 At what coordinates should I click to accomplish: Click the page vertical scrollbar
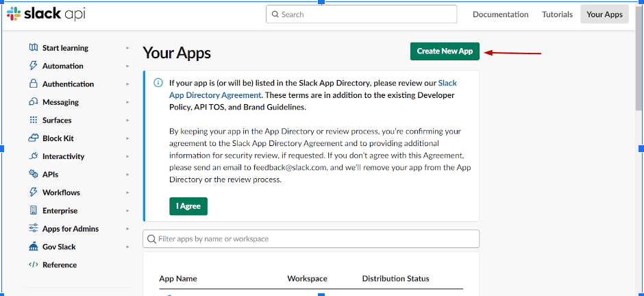(x=639, y=58)
